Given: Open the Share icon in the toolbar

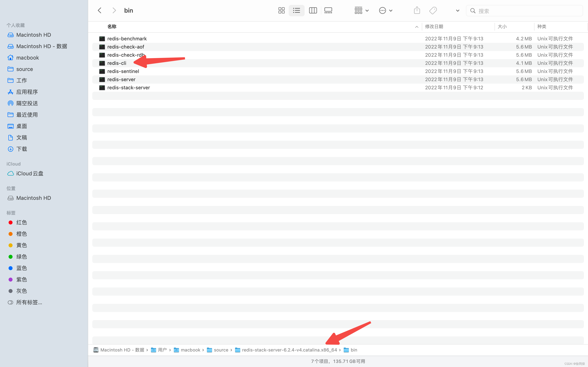Looking at the screenshot, I should (417, 10).
